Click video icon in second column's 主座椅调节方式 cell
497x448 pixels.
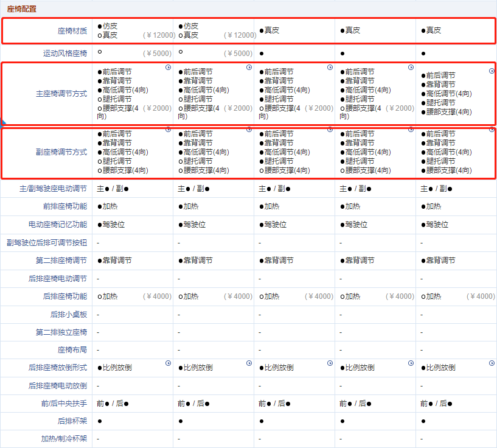point(249,68)
